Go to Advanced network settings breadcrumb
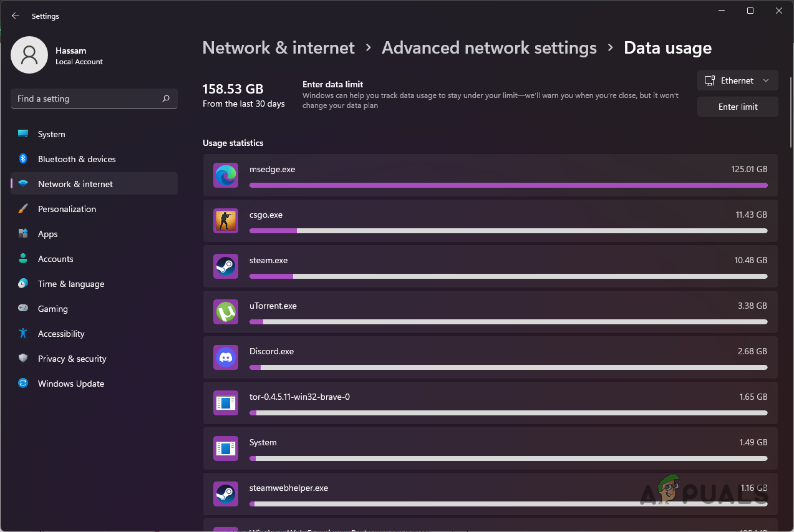This screenshot has width=794, height=532. click(489, 48)
